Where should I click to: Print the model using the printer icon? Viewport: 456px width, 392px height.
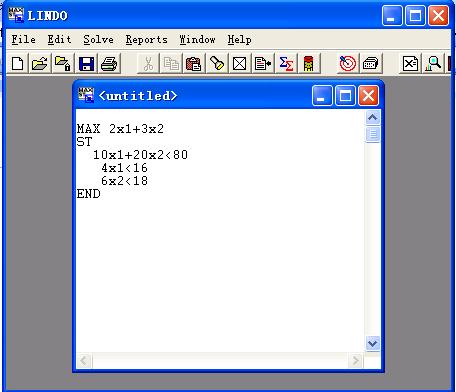(109, 63)
